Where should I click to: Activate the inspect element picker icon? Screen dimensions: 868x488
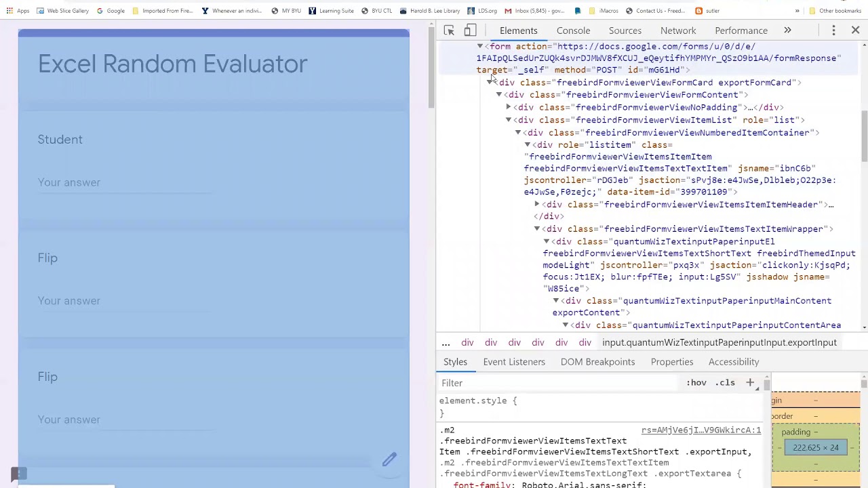(x=449, y=30)
